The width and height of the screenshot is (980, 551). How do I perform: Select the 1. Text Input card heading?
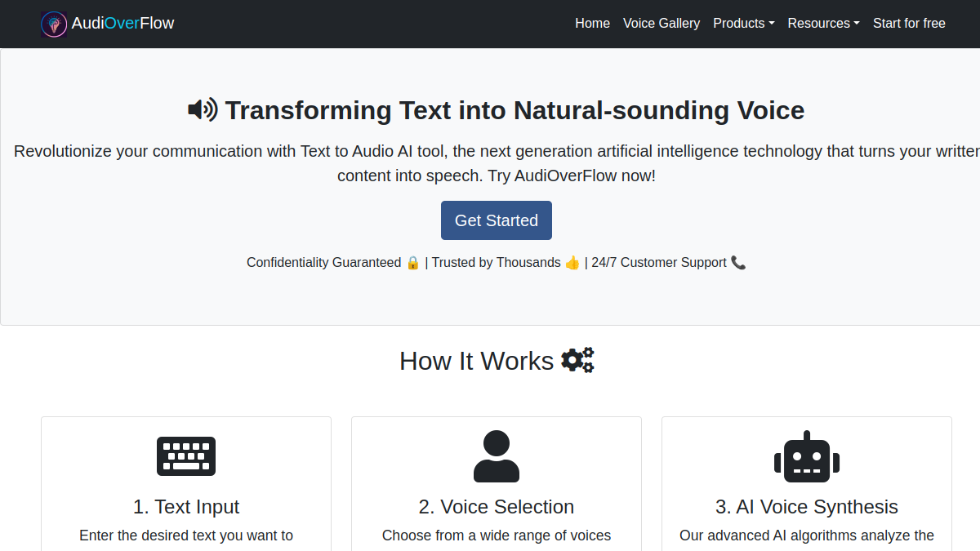[x=186, y=507]
